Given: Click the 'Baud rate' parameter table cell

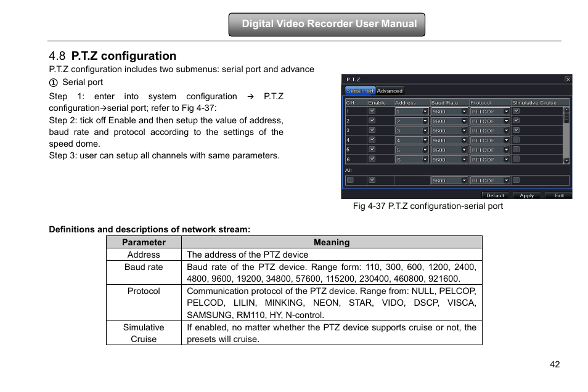Looking at the screenshot, I should point(144,272).
